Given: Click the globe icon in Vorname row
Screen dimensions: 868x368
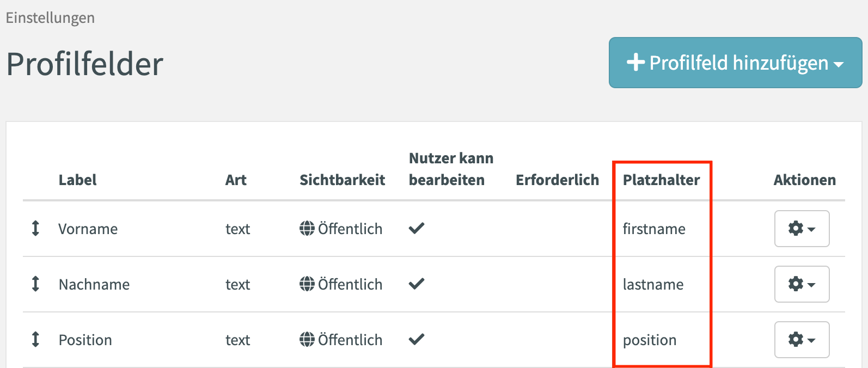Looking at the screenshot, I should (x=307, y=229).
